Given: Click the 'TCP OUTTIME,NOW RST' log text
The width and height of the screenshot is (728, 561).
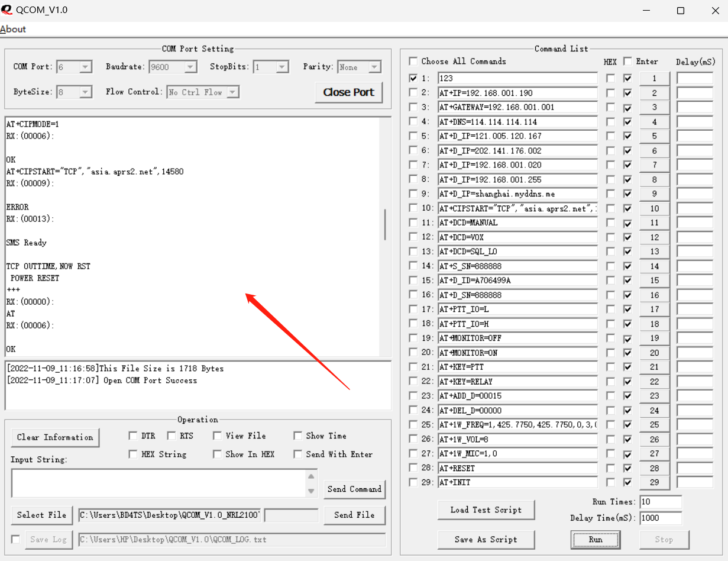Looking at the screenshot, I should click(x=48, y=266).
